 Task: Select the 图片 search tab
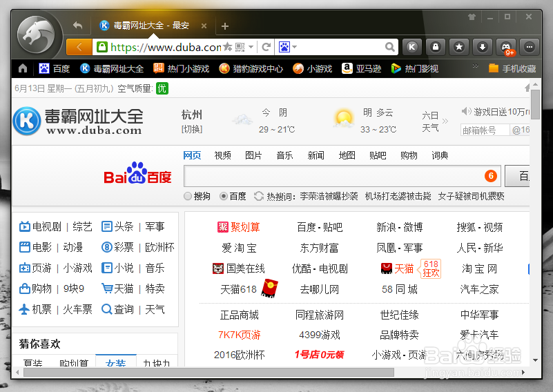(253, 155)
